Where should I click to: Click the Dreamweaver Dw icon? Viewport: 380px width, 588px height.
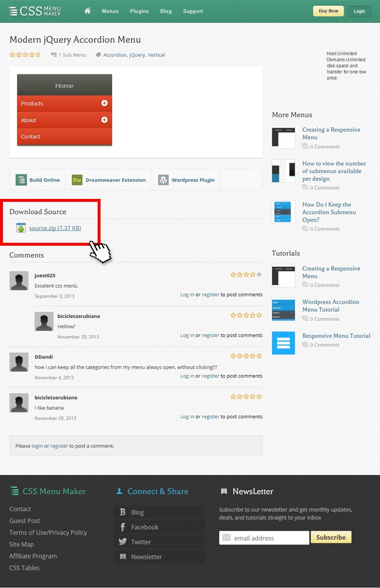pos(77,180)
